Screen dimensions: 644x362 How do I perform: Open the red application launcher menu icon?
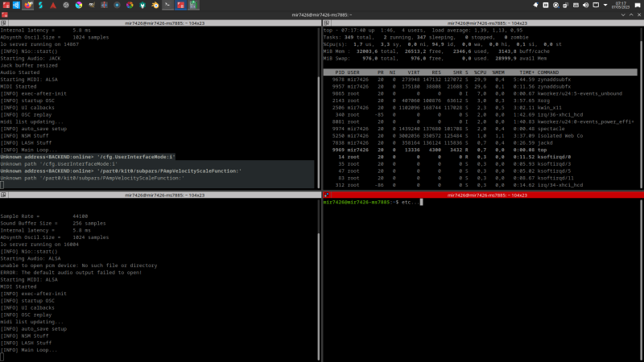coord(6,5)
